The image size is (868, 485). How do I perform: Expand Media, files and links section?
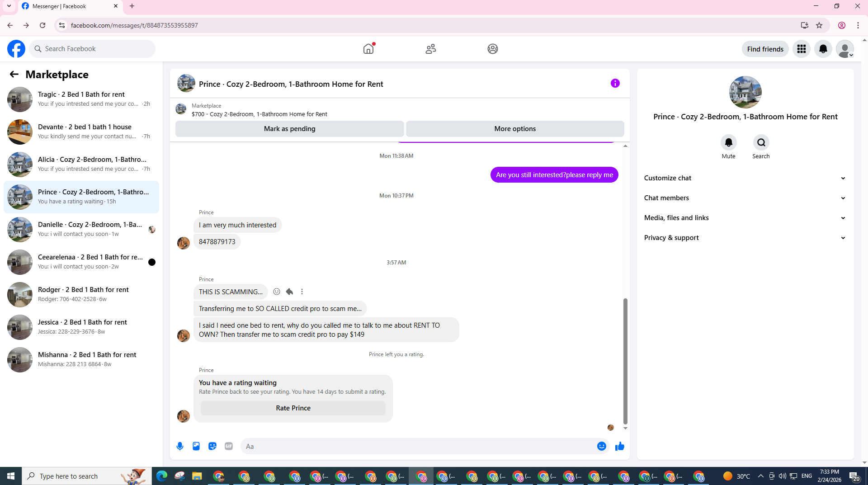745,218
